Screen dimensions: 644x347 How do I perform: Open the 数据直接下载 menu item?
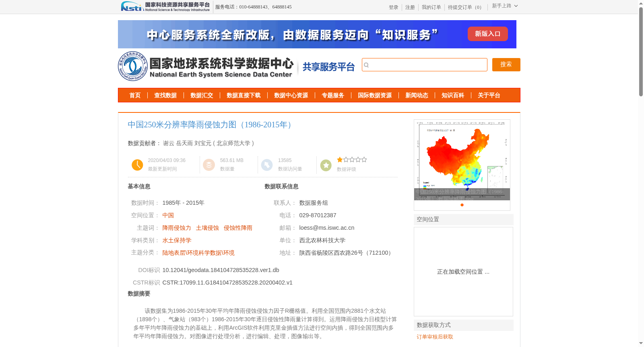244,96
